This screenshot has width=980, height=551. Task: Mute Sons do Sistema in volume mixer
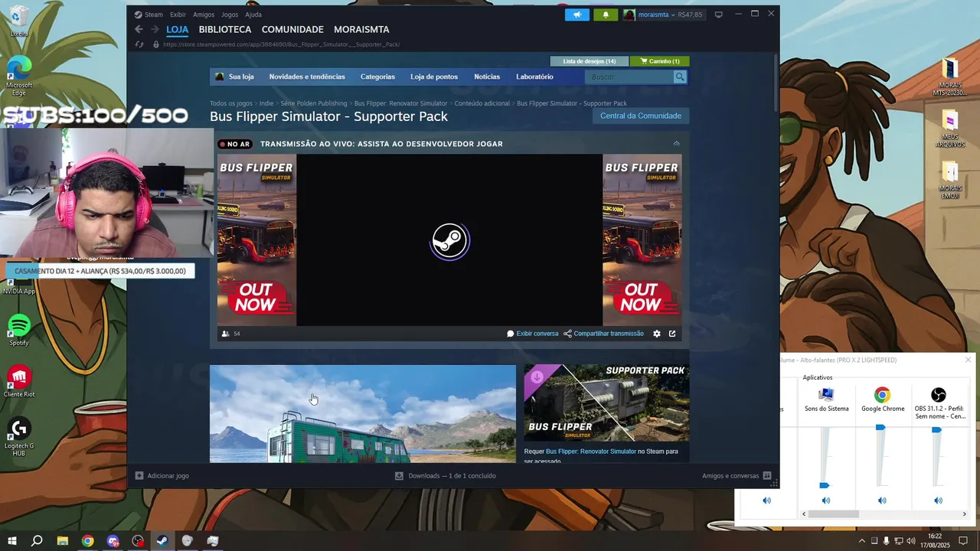(826, 500)
